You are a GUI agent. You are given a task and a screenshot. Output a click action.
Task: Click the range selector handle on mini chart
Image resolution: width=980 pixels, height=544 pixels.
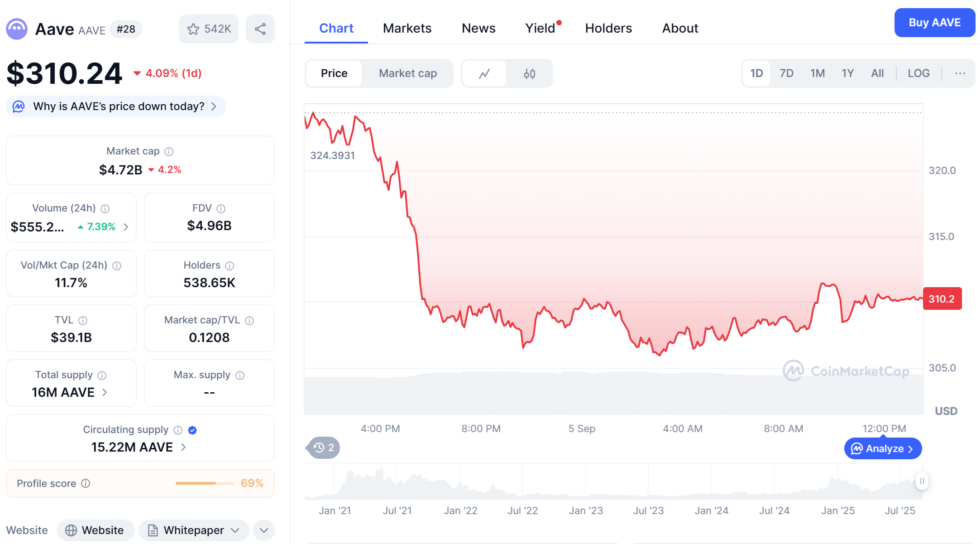point(922,481)
